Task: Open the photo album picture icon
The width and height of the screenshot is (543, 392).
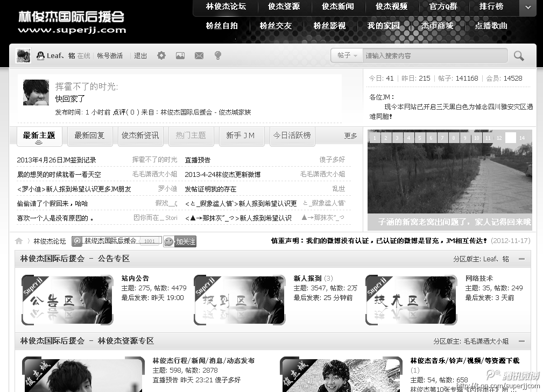Action: [180, 55]
